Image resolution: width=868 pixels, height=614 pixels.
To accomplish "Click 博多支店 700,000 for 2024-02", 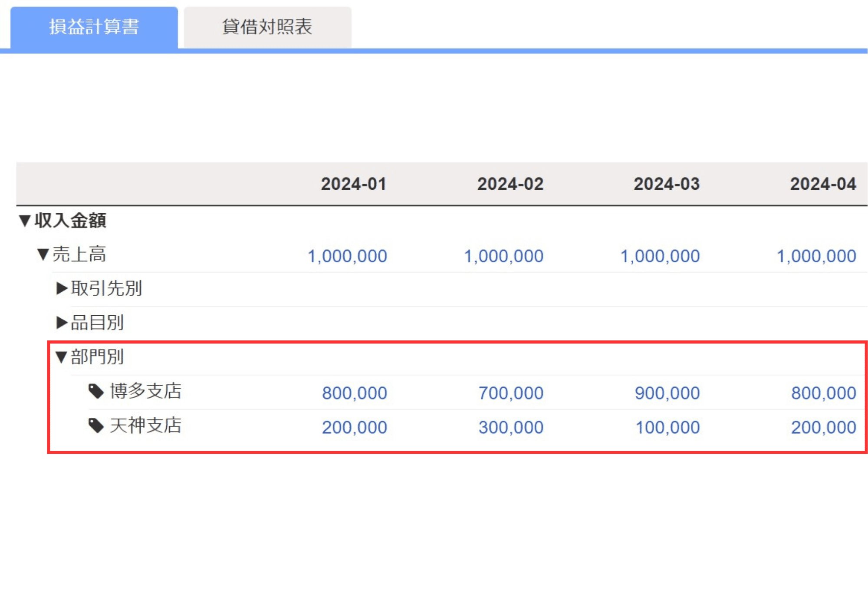I will pyautogui.click(x=511, y=393).
